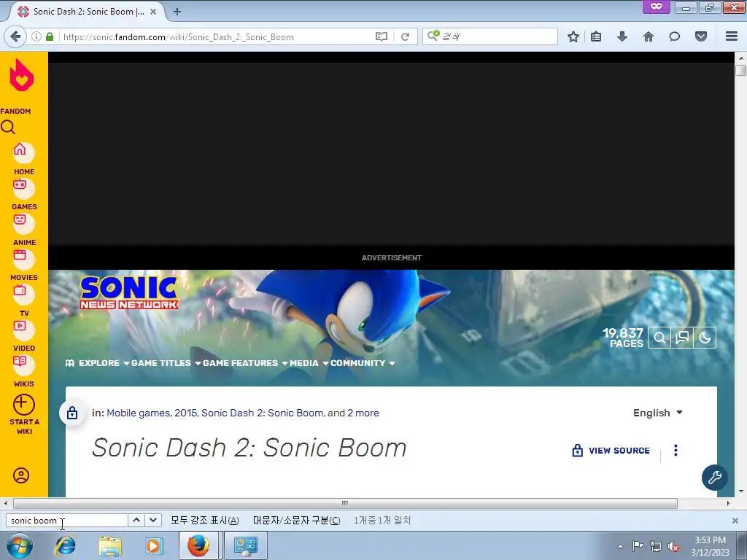Image resolution: width=747 pixels, height=560 pixels.
Task: Open the wrench tools floating button
Action: click(x=715, y=477)
